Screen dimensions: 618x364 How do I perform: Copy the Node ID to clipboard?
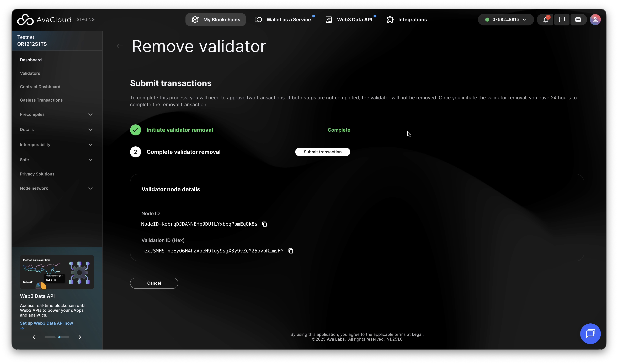coord(264,224)
